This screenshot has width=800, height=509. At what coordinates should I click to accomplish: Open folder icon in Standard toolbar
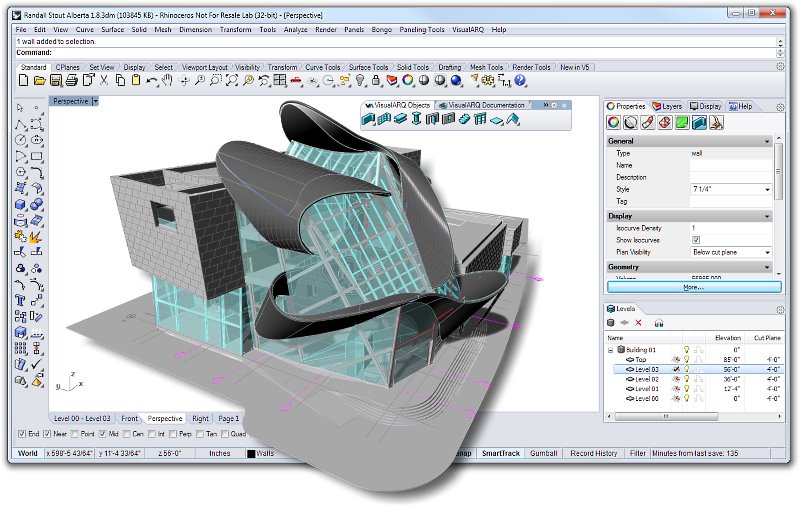(x=40, y=80)
